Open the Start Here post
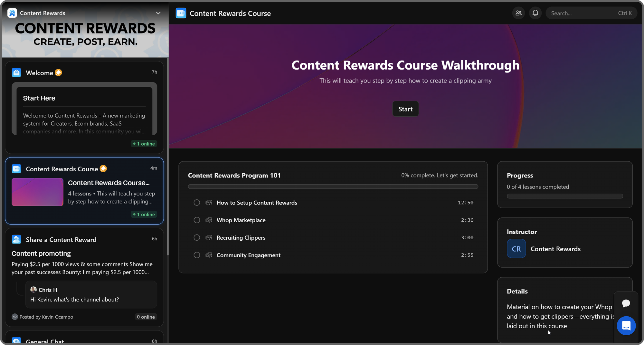 pyautogui.click(x=84, y=109)
